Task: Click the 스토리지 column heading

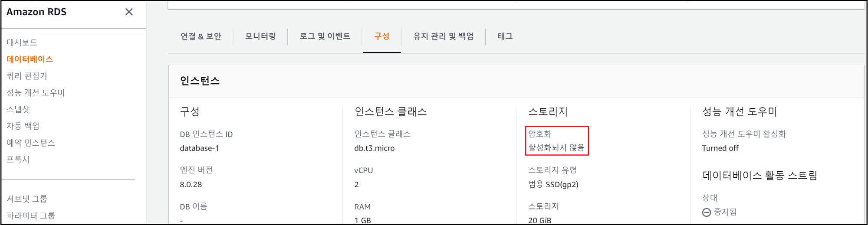Action: tap(548, 112)
